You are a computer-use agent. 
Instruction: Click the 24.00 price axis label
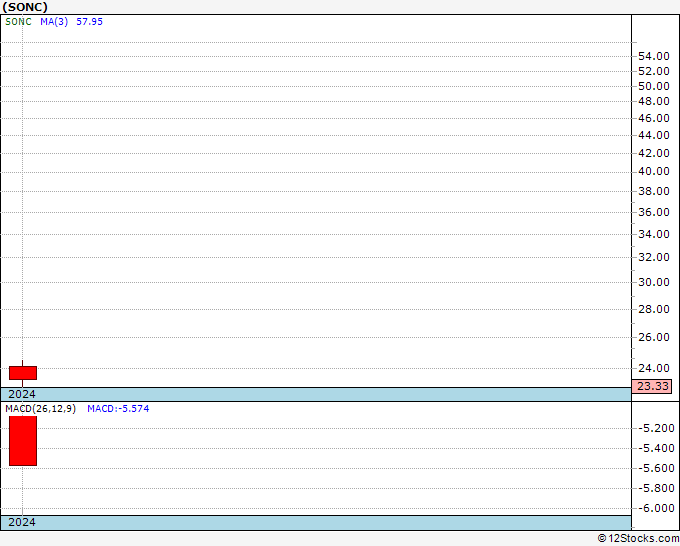click(654, 368)
